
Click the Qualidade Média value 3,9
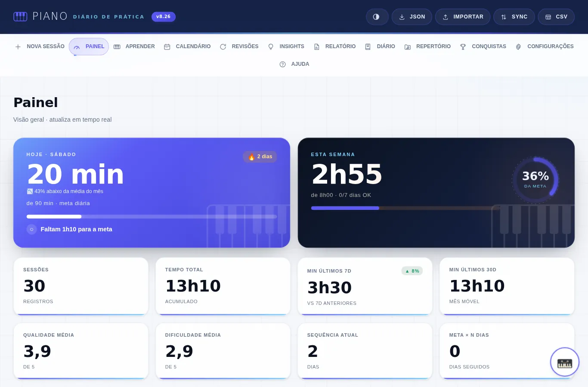[x=37, y=351]
